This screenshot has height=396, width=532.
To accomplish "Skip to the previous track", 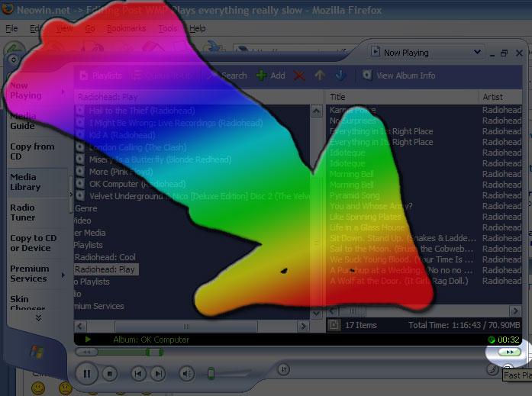I will coord(138,374).
